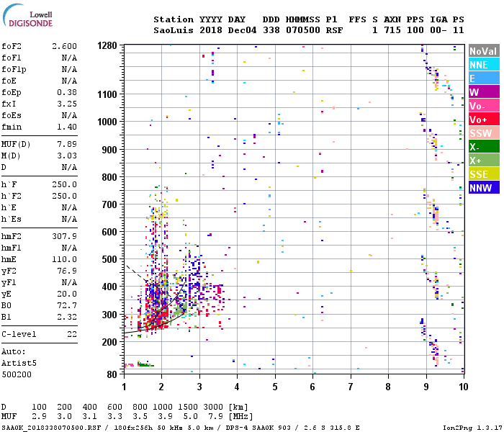Select the SSW legend swatch
This screenshot has height=432, width=504.
pos(484,133)
